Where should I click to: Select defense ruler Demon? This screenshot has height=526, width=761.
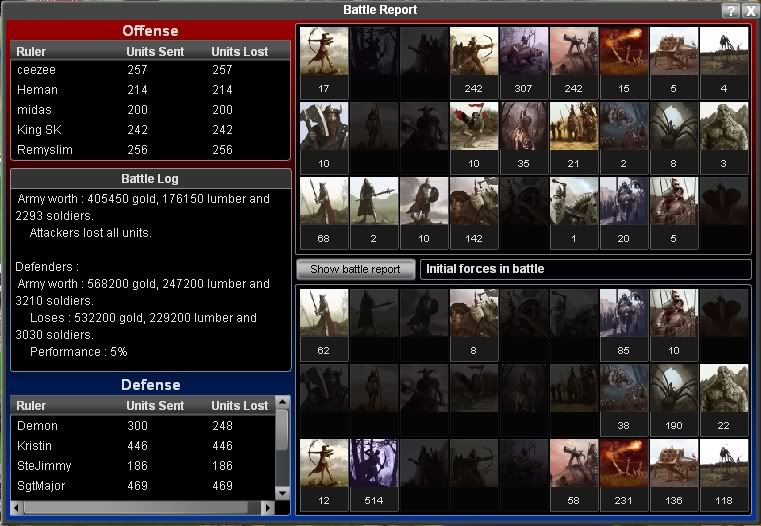point(143,426)
